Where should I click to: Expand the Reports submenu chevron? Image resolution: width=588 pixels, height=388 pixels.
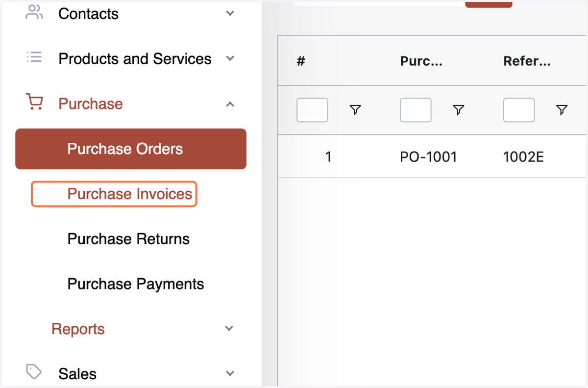[229, 328]
